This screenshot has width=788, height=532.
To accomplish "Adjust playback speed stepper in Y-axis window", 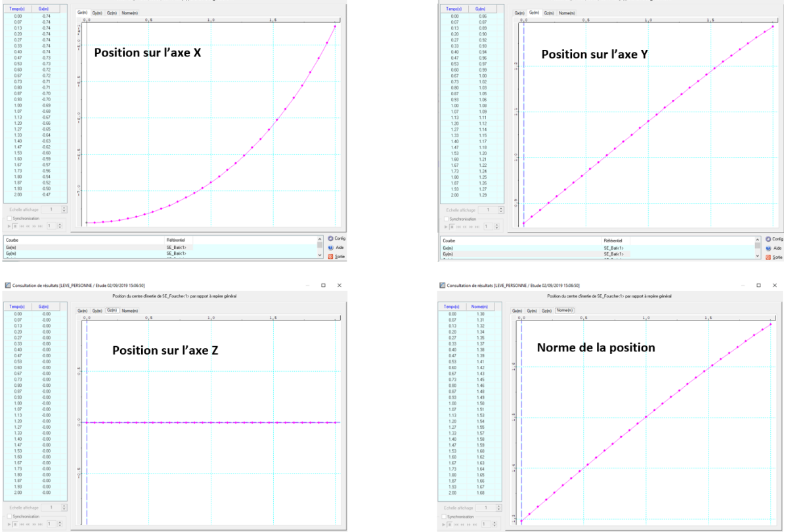I will tap(497, 227).
